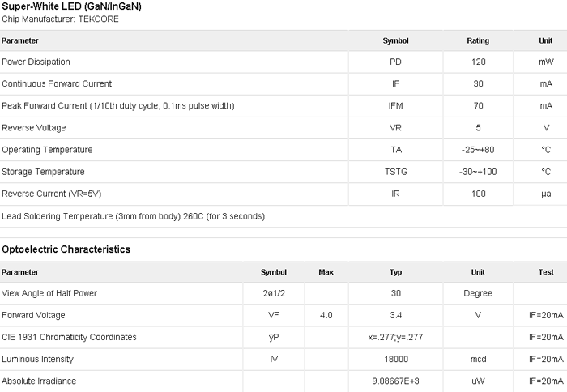Click the Optoelectric Characteristics heading

[x=66, y=249]
